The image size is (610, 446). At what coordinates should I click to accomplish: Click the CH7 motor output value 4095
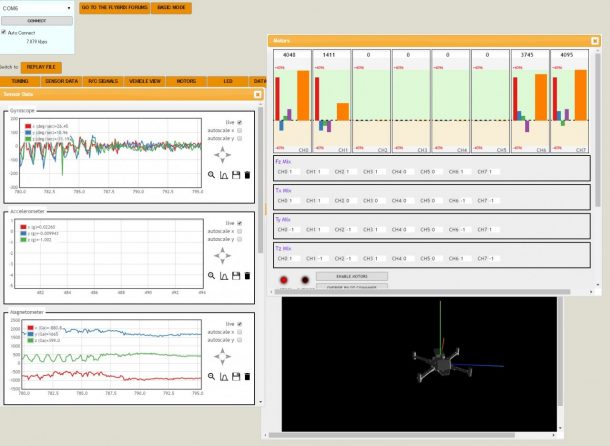[x=567, y=55]
